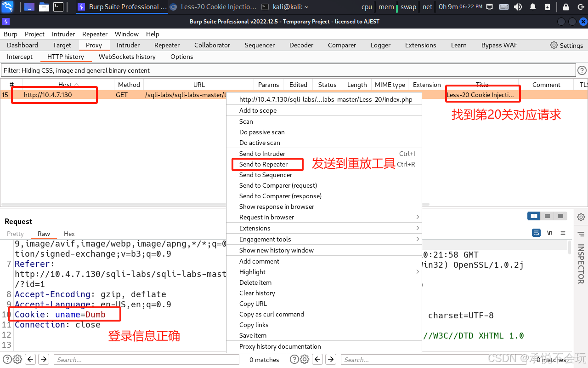Expand the Inspector panel lines icon
This screenshot has height=368, width=588.
click(581, 234)
